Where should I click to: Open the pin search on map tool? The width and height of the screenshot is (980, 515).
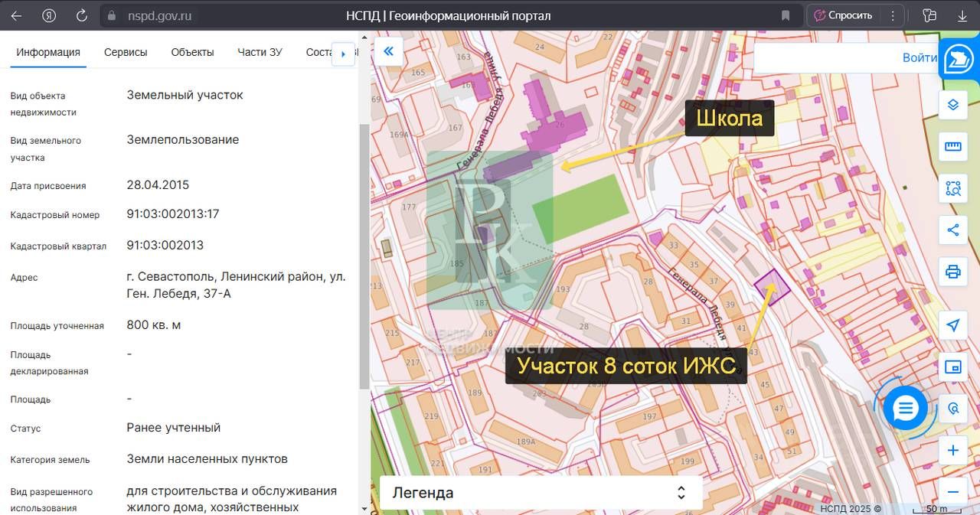pos(952,409)
